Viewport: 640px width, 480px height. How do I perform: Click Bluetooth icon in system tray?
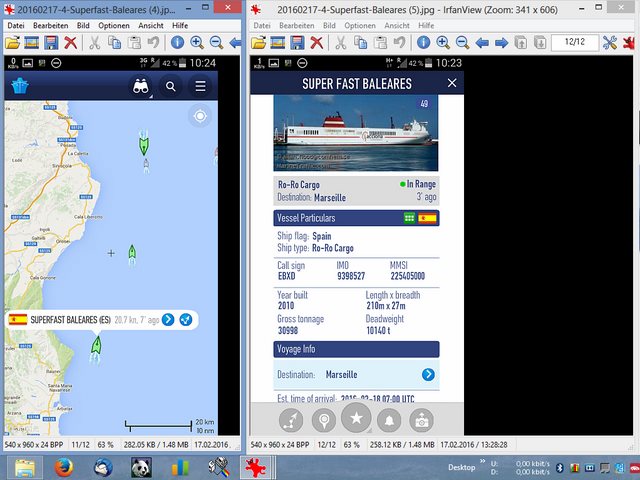[560, 468]
